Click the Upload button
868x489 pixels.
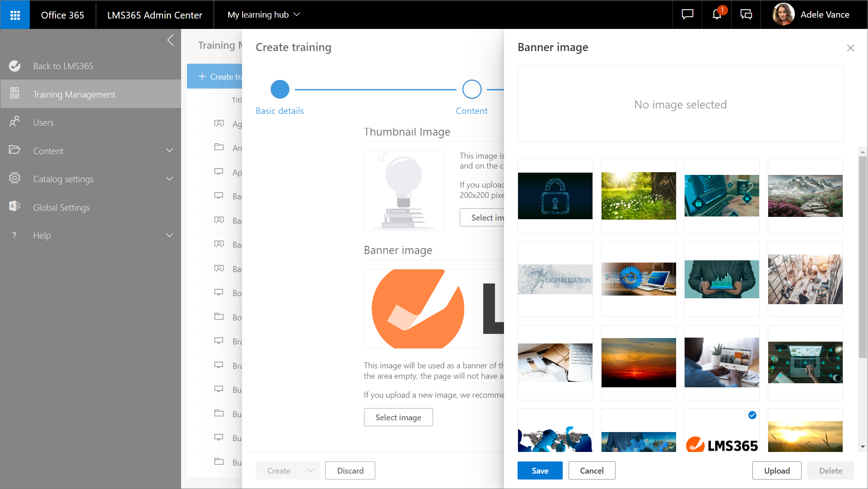coord(776,470)
